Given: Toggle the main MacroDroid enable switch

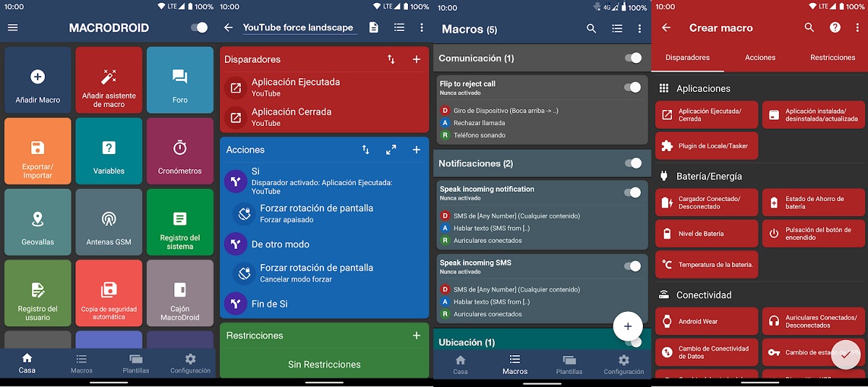Looking at the screenshot, I should tap(198, 27).
